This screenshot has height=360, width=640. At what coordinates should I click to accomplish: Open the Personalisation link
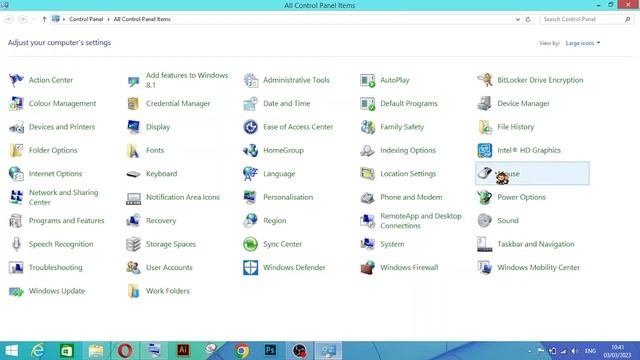(x=288, y=197)
